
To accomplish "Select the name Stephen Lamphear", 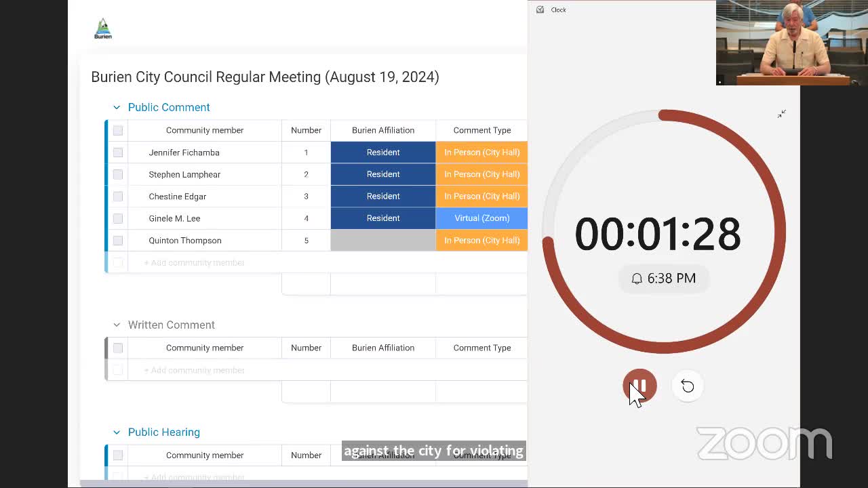I will 184,174.
